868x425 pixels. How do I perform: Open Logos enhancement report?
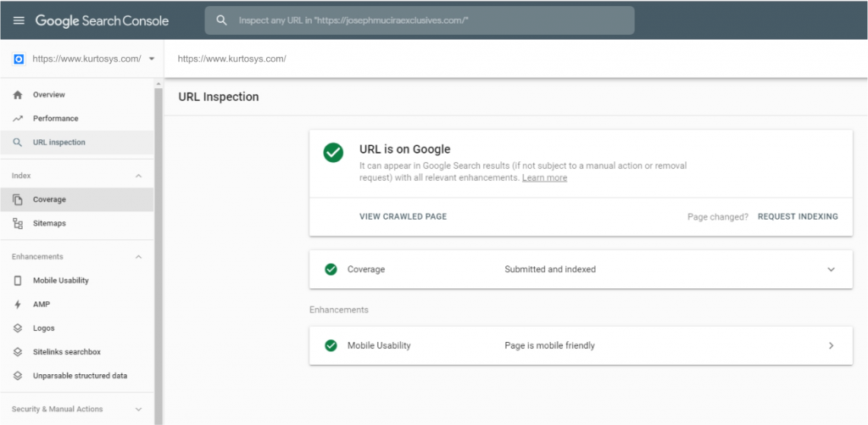77,328
